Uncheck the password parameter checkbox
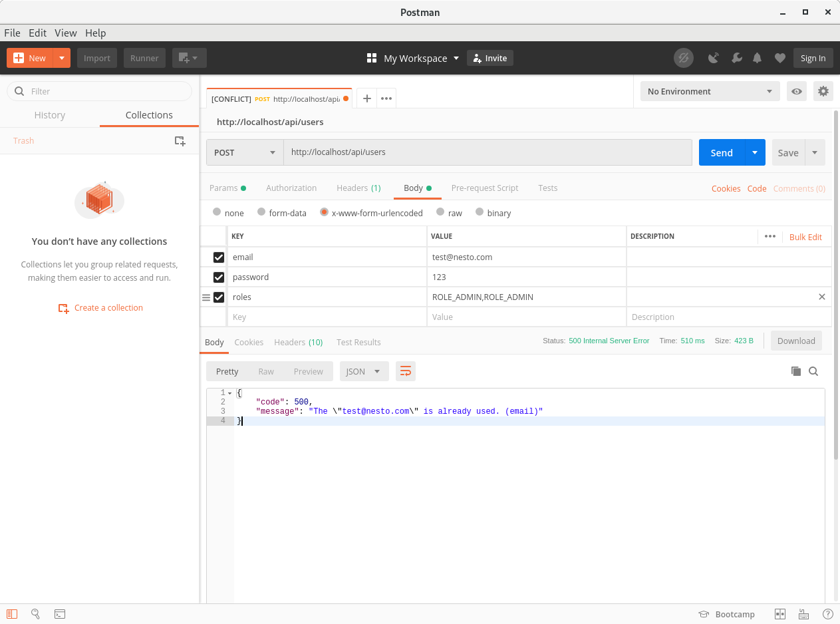 pyautogui.click(x=219, y=277)
